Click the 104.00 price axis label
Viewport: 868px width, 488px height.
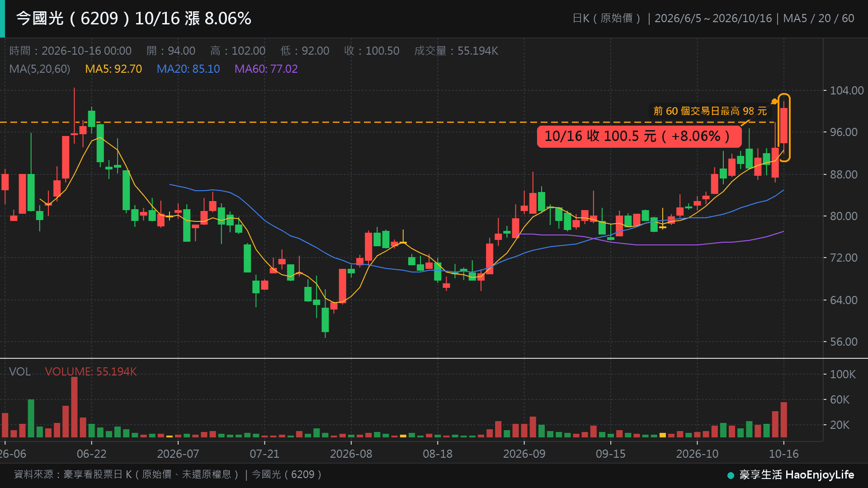(x=847, y=91)
